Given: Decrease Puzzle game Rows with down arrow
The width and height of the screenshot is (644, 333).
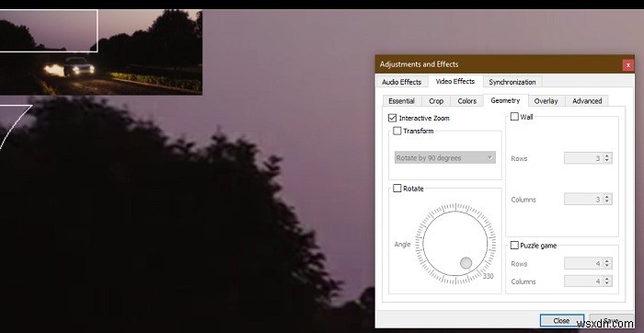Looking at the screenshot, I should (607, 266).
